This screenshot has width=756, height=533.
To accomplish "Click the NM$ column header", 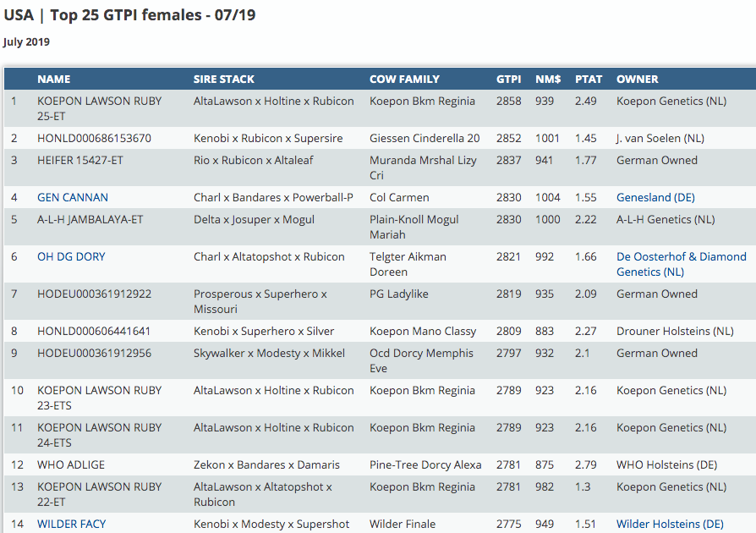I will coord(548,79).
